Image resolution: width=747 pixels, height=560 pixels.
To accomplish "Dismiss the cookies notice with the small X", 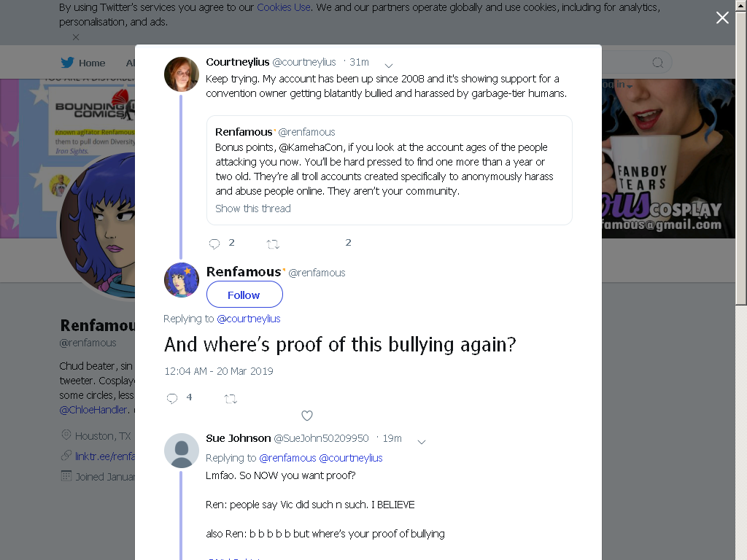I will pyautogui.click(x=76, y=36).
